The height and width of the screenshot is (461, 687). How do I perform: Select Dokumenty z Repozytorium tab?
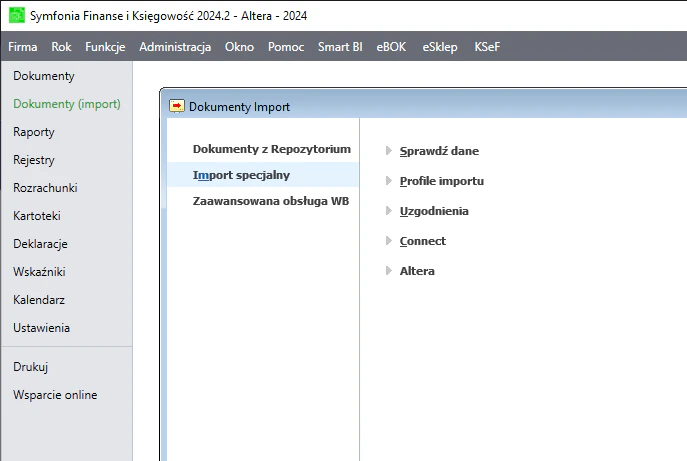pyautogui.click(x=272, y=149)
